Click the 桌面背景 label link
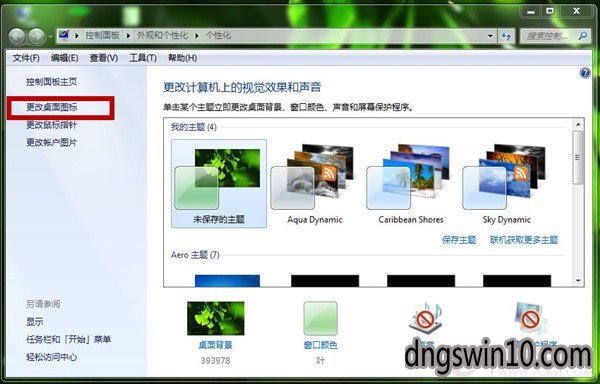600x384 pixels. click(215, 345)
